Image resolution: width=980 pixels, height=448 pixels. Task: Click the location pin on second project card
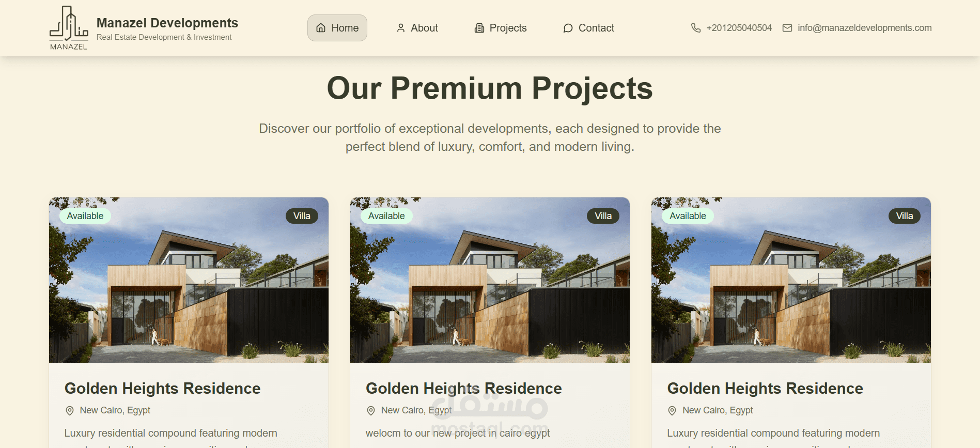coord(371,411)
